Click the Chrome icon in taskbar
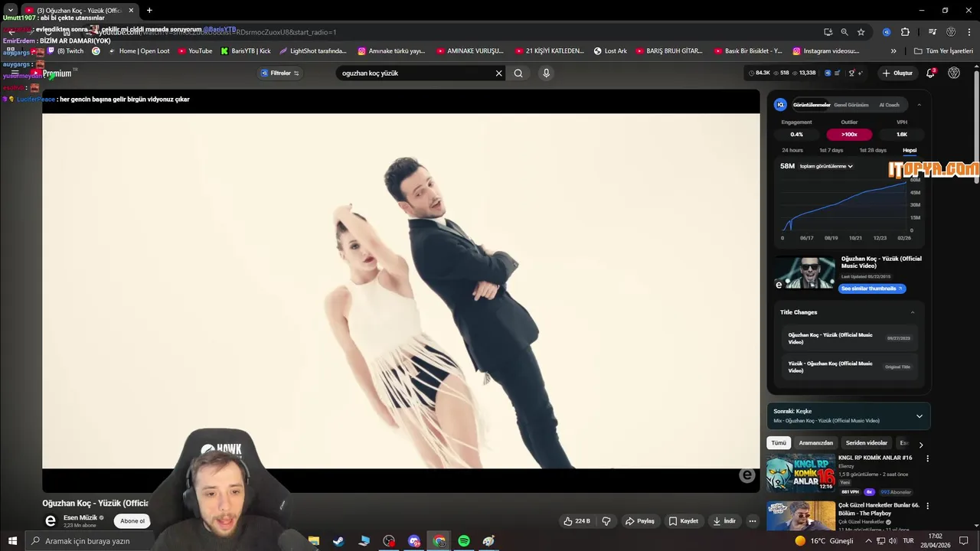The image size is (980, 551). coord(439,541)
